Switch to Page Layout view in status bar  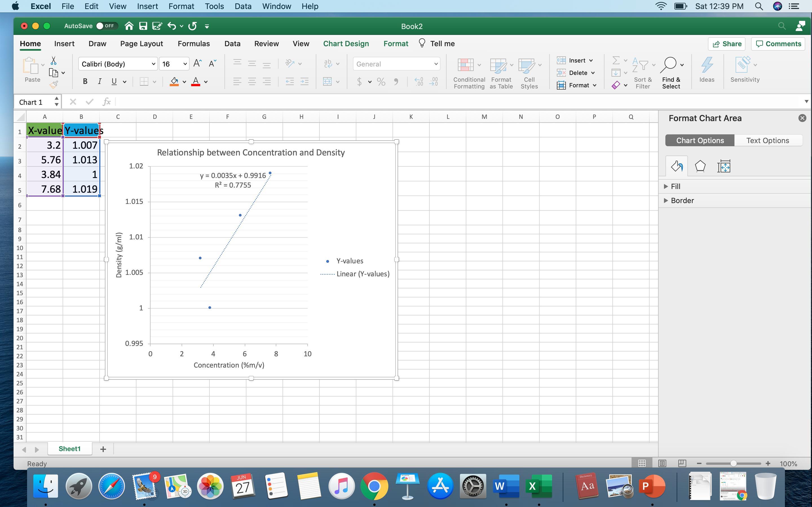[x=662, y=463]
